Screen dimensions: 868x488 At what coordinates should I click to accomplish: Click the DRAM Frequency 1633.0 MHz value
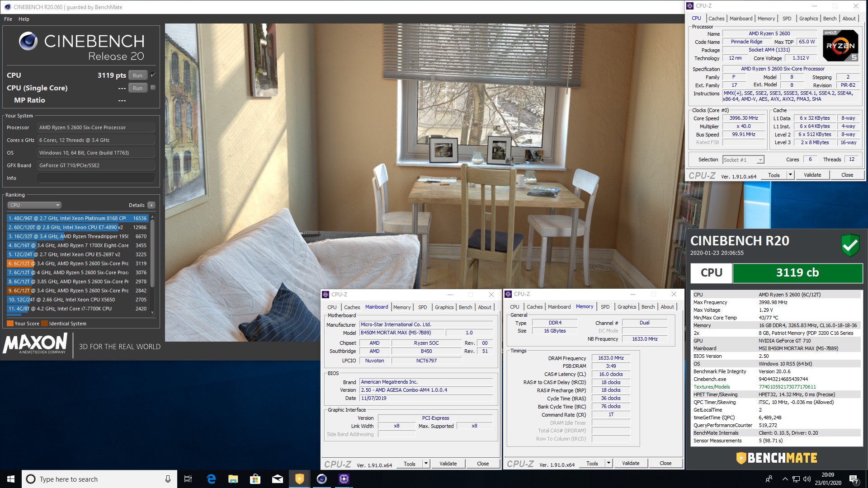611,358
